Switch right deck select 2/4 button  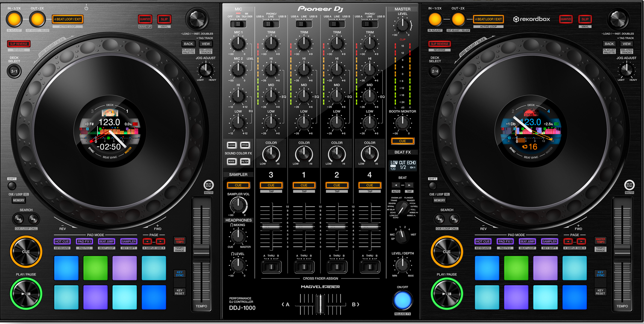(435, 71)
